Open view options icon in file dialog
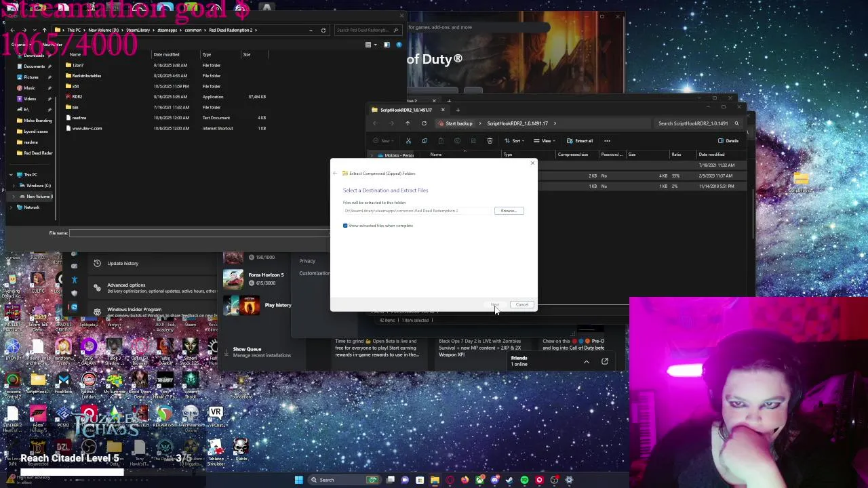The height and width of the screenshot is (488, 868). pos(370,45)
